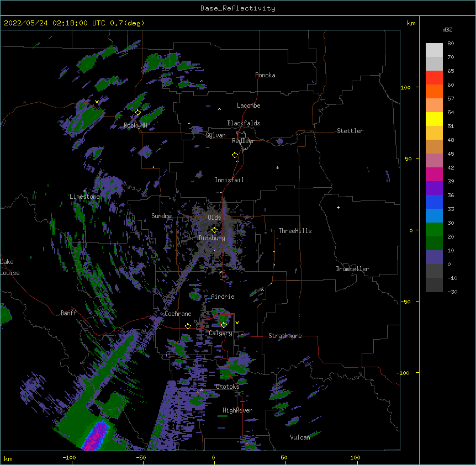Click the Sundre town label
The image size is (476, 465).
pyautogui.click(x=161, y=216)
